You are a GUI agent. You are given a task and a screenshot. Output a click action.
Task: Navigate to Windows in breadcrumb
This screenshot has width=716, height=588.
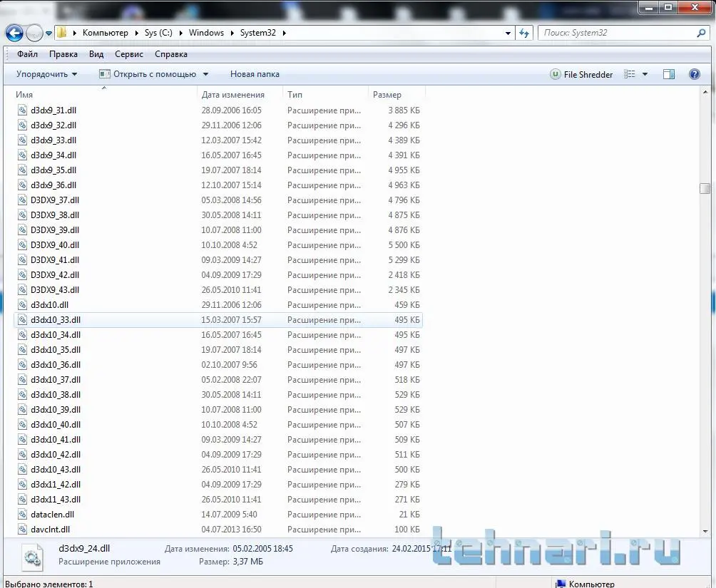point(206,33)
